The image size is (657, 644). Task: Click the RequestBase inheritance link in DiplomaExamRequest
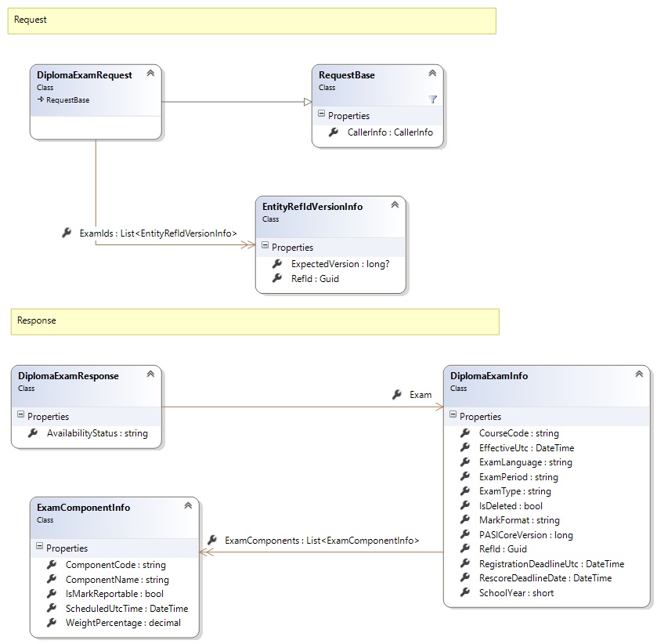tap(67, 100)
